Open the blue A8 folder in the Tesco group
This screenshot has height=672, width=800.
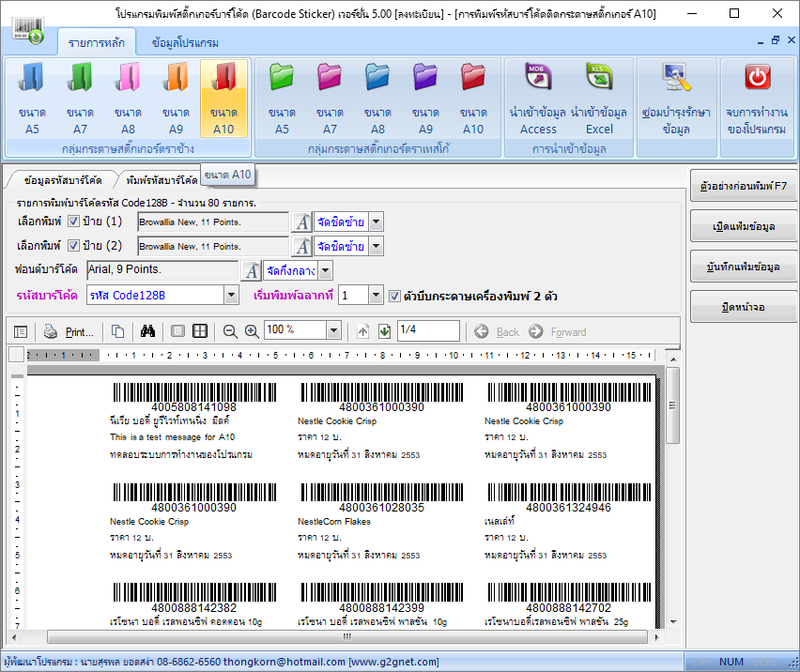377,99
